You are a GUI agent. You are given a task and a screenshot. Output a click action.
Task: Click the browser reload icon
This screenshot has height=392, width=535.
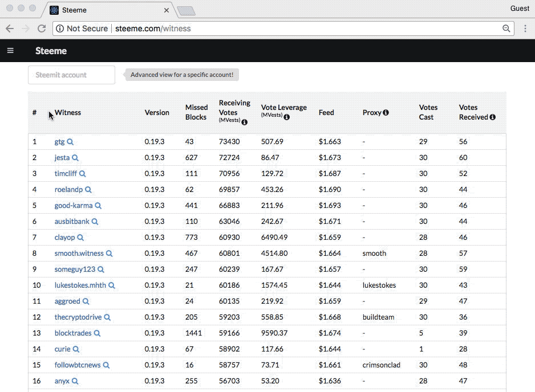(x=42, y=28)
